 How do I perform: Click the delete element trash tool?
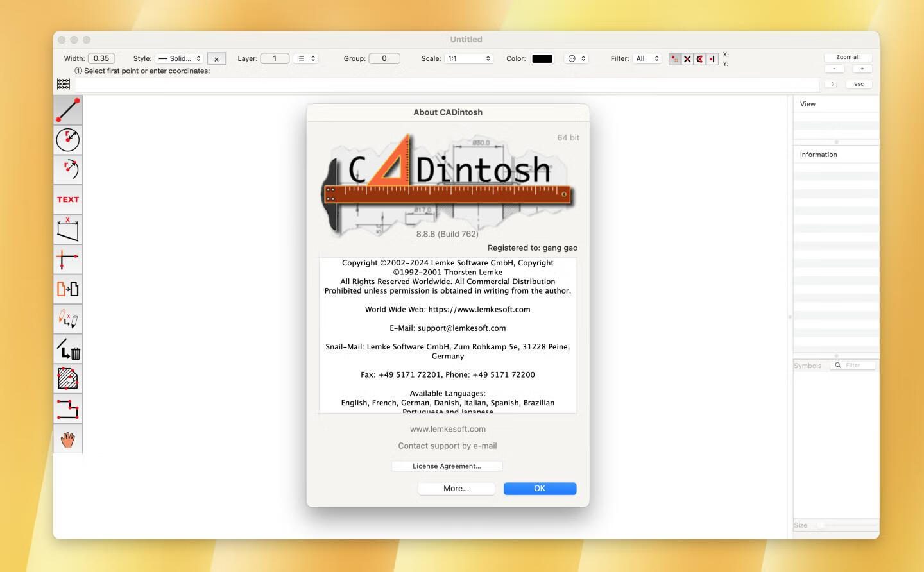coord(67,349)
